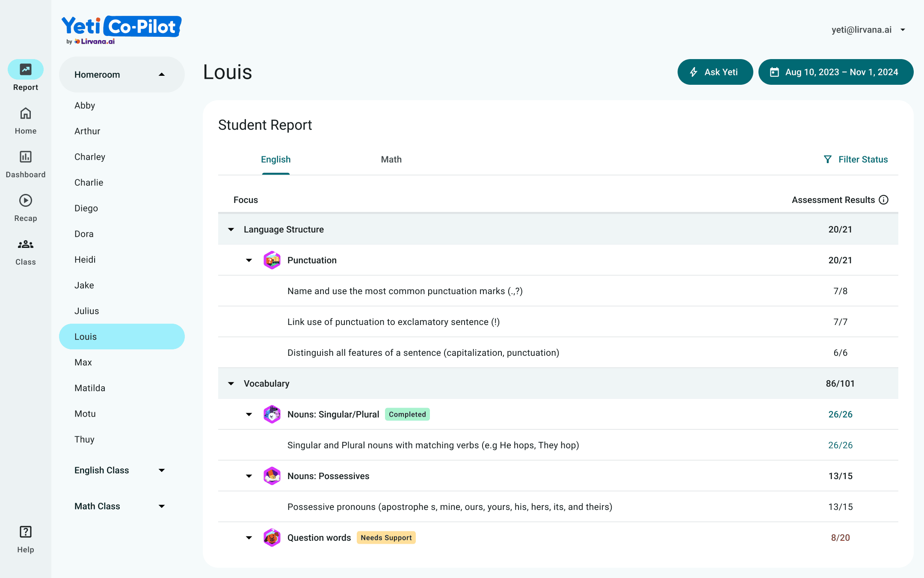Collapse the Vocabulary section arrow
Viewport: 924px width, 578px height.
click(x=231, y=384)
